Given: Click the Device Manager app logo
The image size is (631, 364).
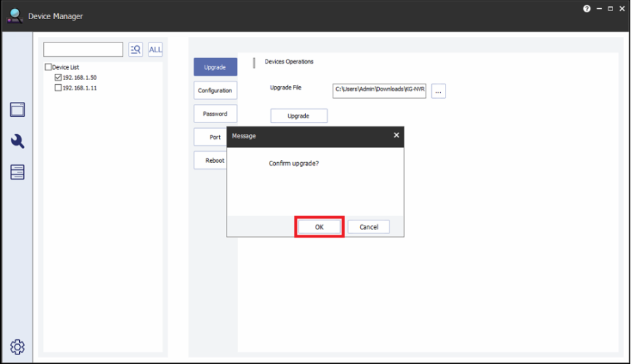Looking at the screenshot, I should [14, 15].
